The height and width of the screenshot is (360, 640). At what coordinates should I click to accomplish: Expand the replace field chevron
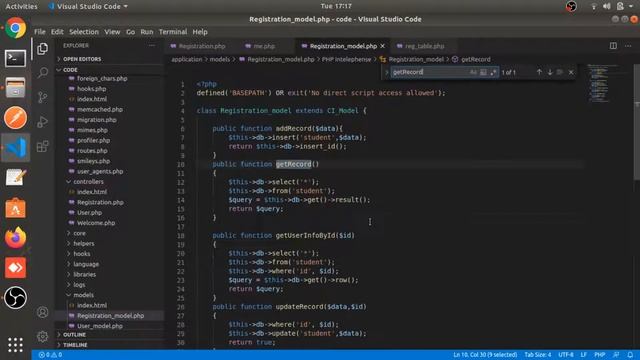pyautogui.click(x=387, y=72)
